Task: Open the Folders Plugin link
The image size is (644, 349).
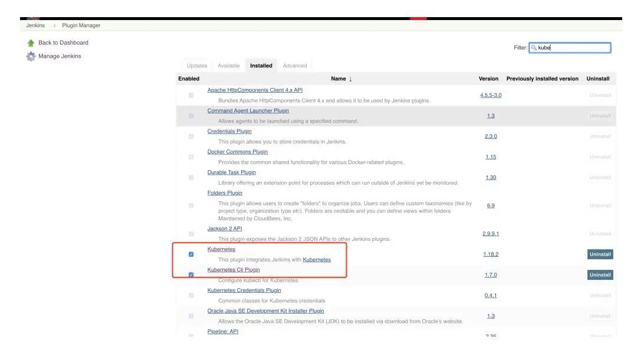Action: (225, 193)
